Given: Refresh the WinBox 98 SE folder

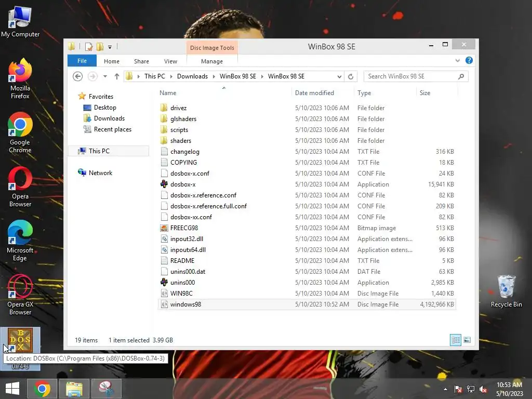Looking at the screenshot, I should pos(351,76).
